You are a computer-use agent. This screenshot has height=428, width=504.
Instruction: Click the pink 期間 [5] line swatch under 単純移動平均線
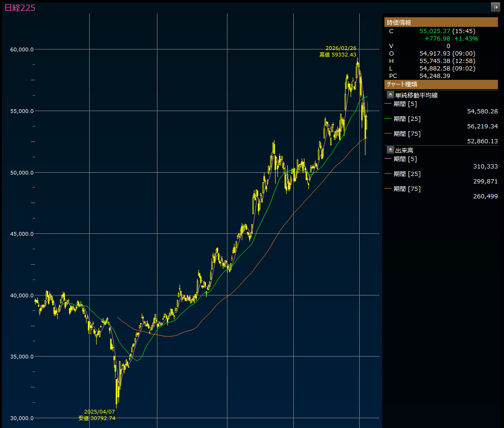[388, 104]
